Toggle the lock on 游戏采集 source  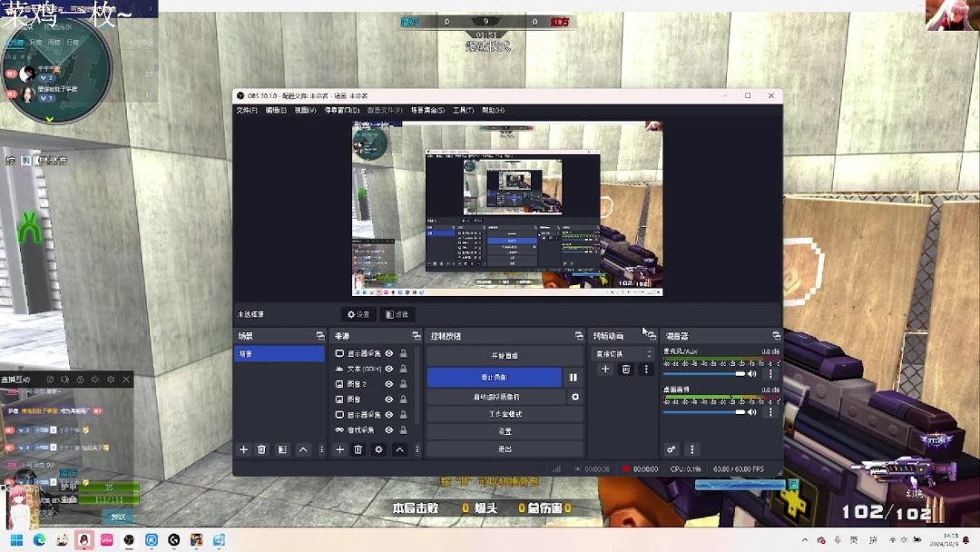(x=403, y=429)
